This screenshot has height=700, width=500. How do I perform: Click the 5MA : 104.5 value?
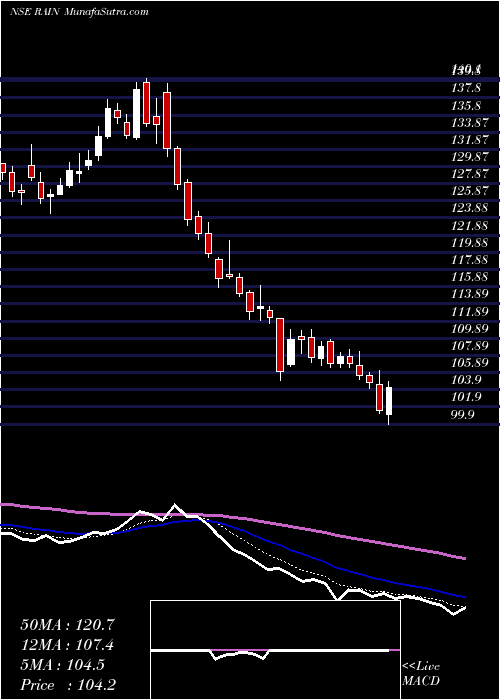[62, 665]
